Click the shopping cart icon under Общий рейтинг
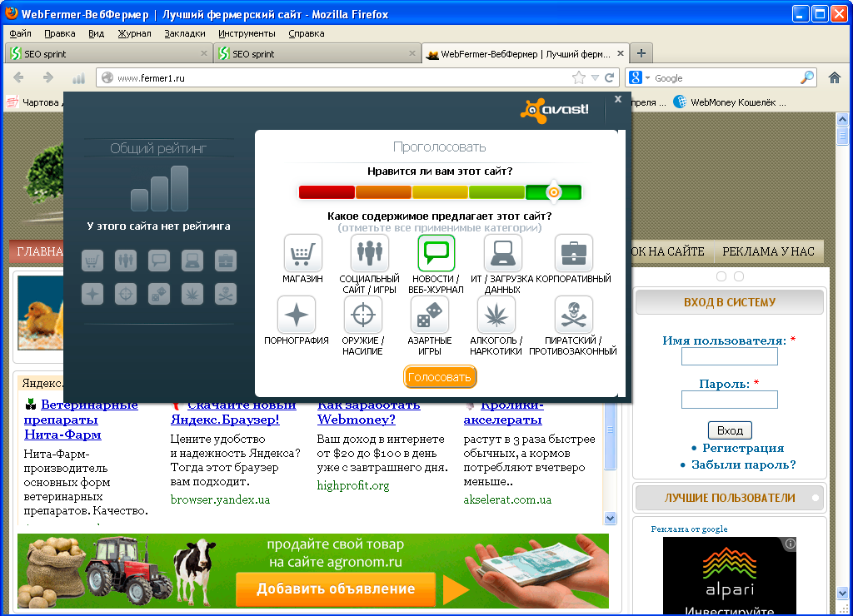Viewport: 853px width, 616px height. [x=92, y=261]
